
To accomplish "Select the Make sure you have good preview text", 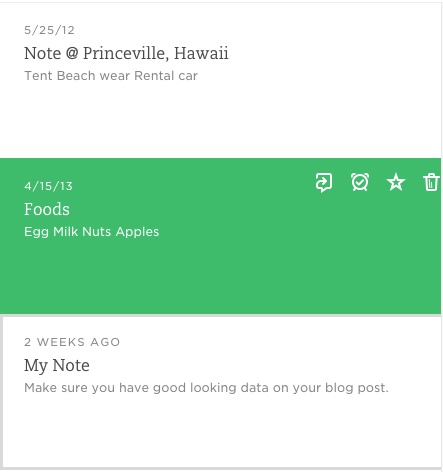I will point(206,388).
